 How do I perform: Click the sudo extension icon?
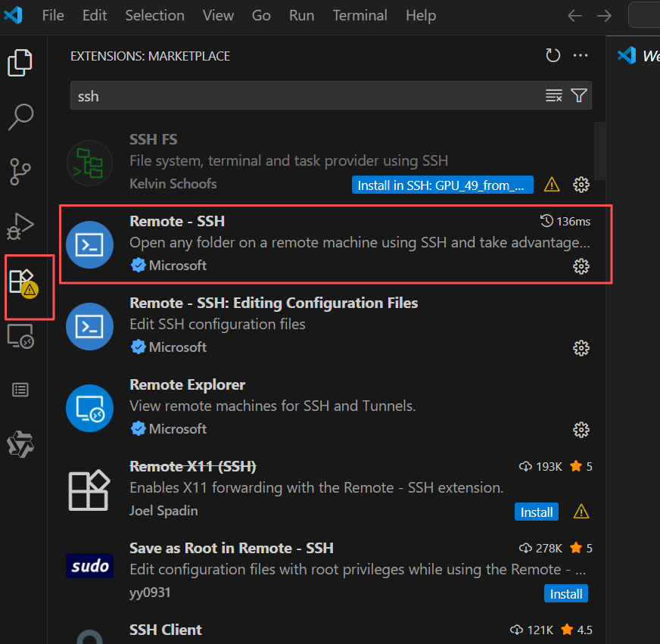pos(89,566)
